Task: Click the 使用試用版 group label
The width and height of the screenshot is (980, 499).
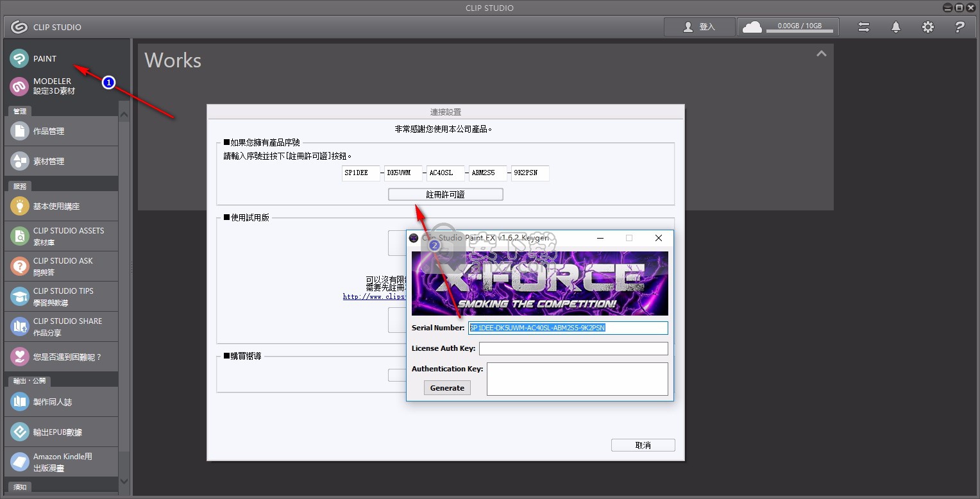Action: click(246, 217)
